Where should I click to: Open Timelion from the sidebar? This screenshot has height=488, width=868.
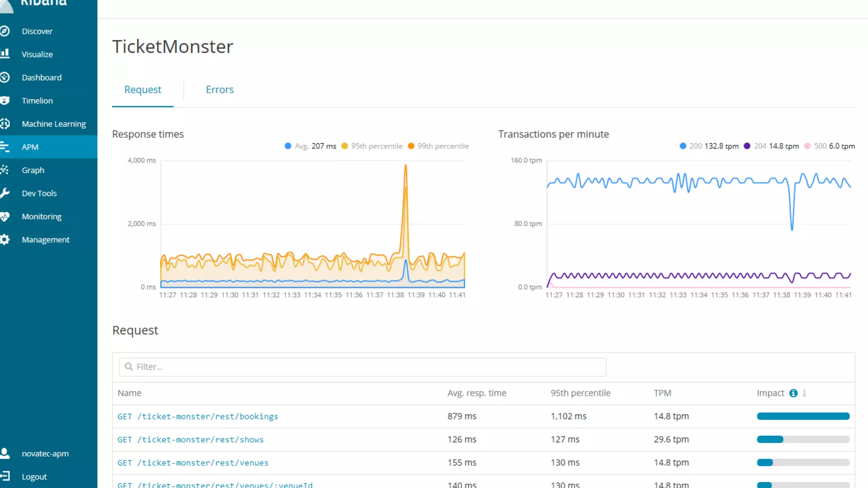(x=37, y=100)
